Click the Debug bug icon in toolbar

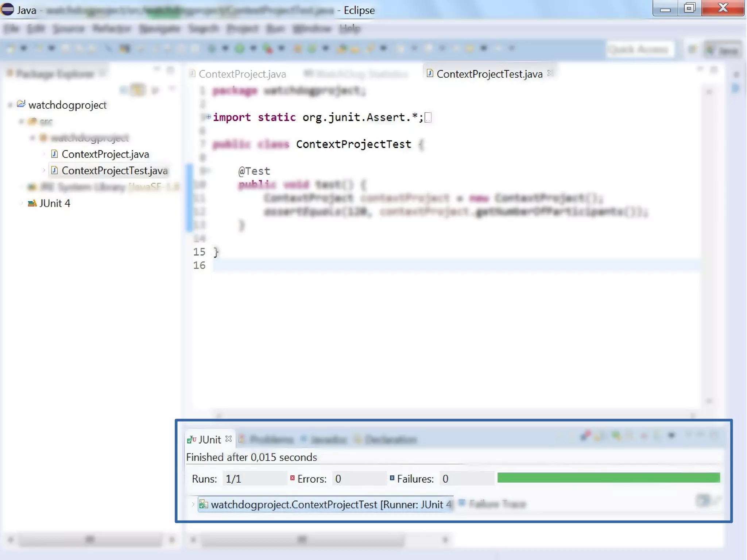(x=212, y=49)
